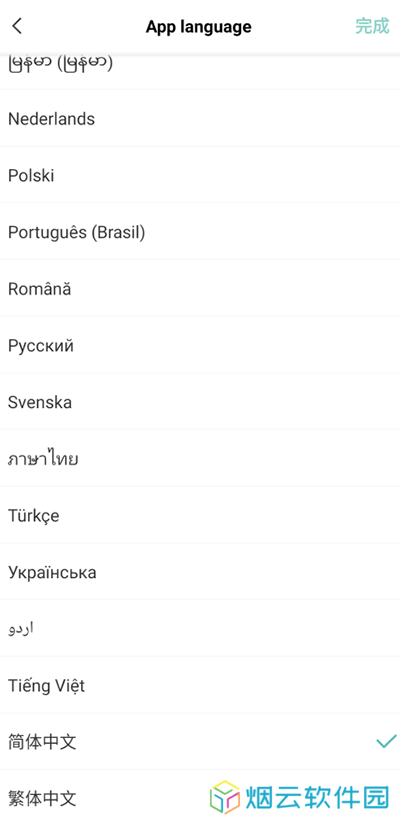The image size is (400, 823).
Task: Click the green checkmark next to 简体中文
Action: [x=386, y=741]
